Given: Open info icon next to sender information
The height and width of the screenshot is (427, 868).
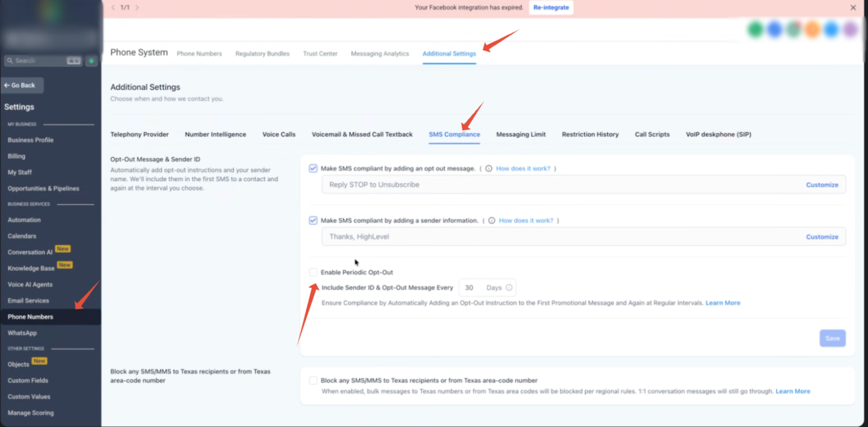Looking at the screenshot, I should pos(491,220).
